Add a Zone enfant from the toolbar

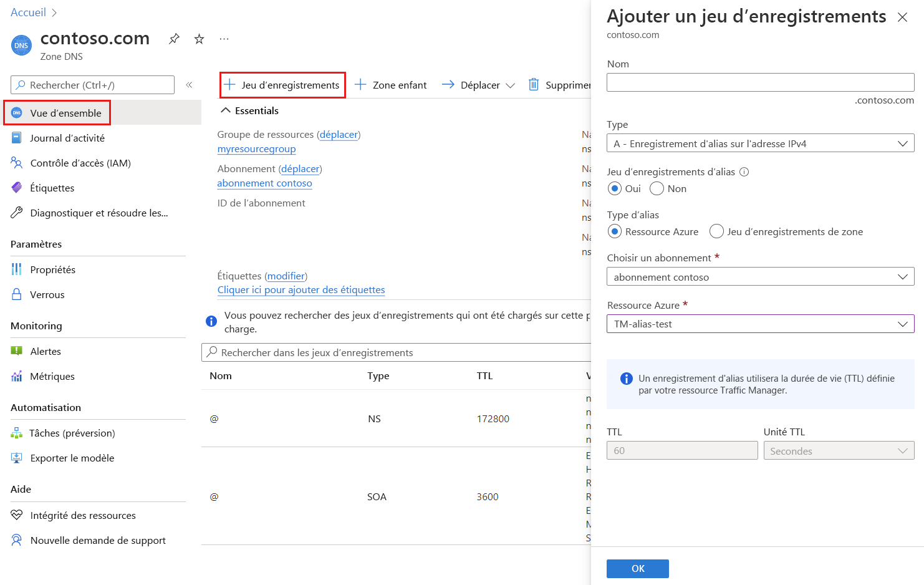[391, 85]
